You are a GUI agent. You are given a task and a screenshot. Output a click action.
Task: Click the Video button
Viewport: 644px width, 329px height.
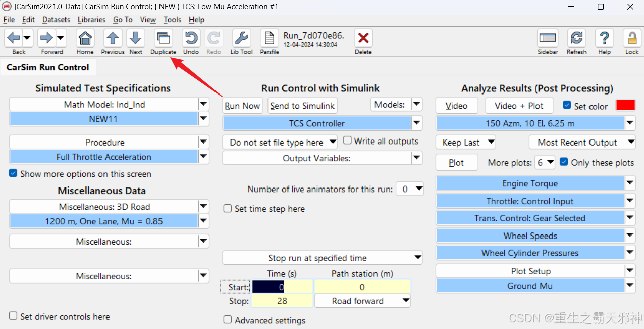tap(456, 106)
